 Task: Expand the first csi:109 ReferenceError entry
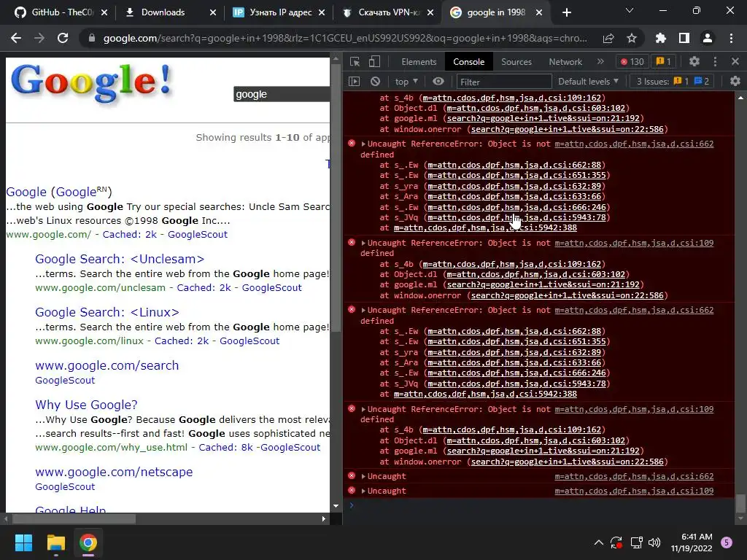click(363, 243)
